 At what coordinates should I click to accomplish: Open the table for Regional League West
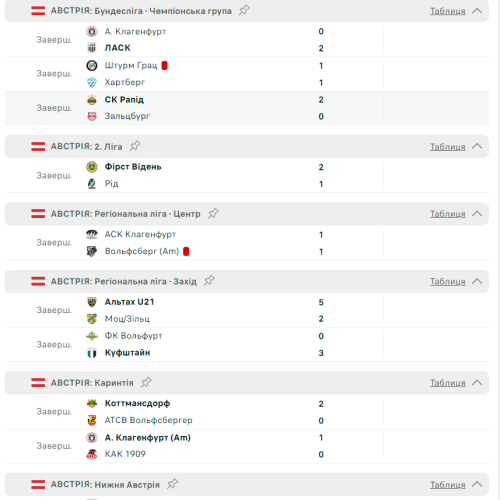coord(447,281)
